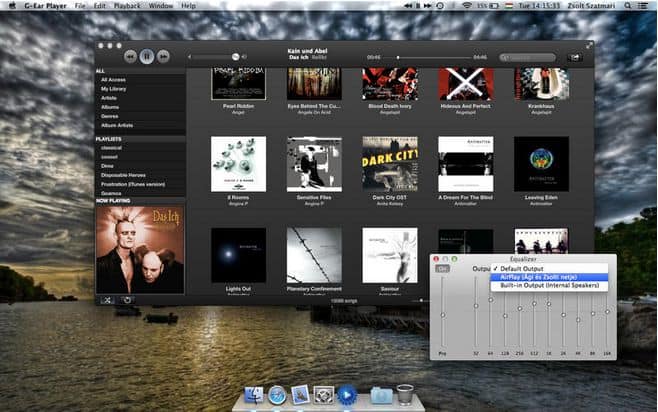
Task: Adjust the volume slider knob
Action: pos(235,57)
